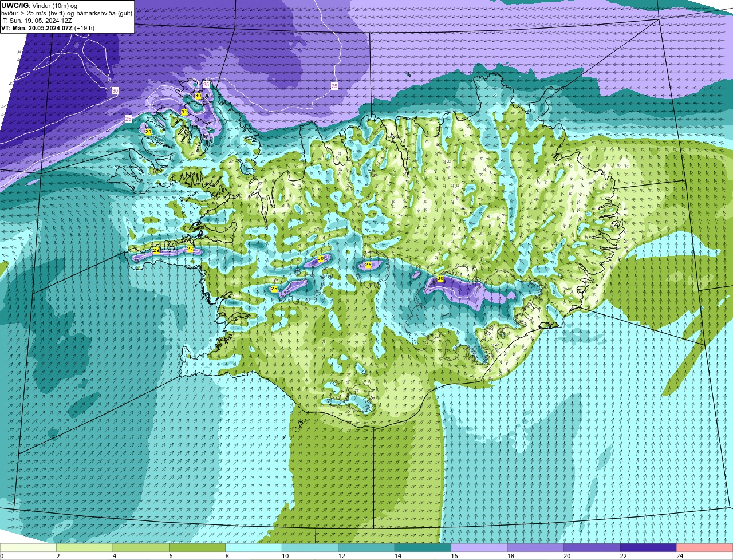Click the 'IT: Sun. 19. 05. 2024 12Z' line
733x560 pixels.
[x=37, y=21]
